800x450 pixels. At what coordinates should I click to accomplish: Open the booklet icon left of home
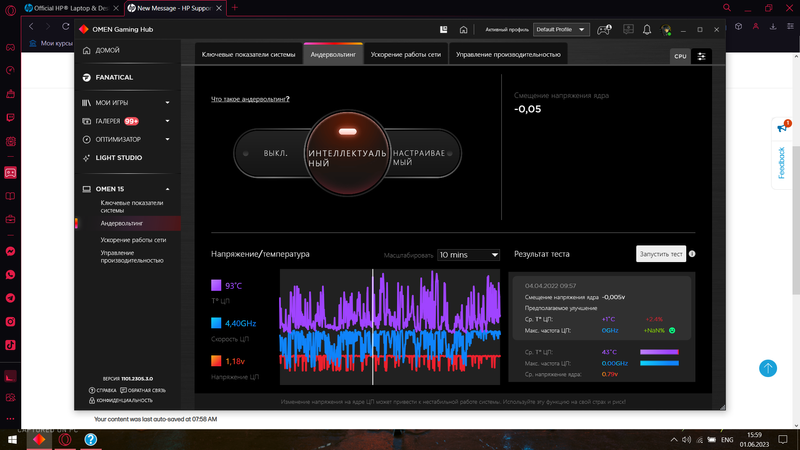point(443,30)
